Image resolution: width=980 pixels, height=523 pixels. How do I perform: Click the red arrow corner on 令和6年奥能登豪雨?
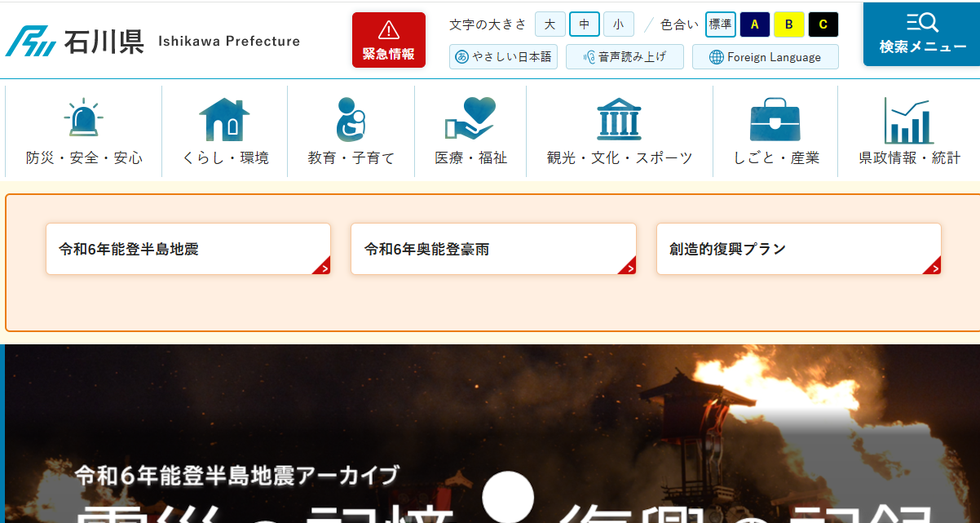(629, 266)
